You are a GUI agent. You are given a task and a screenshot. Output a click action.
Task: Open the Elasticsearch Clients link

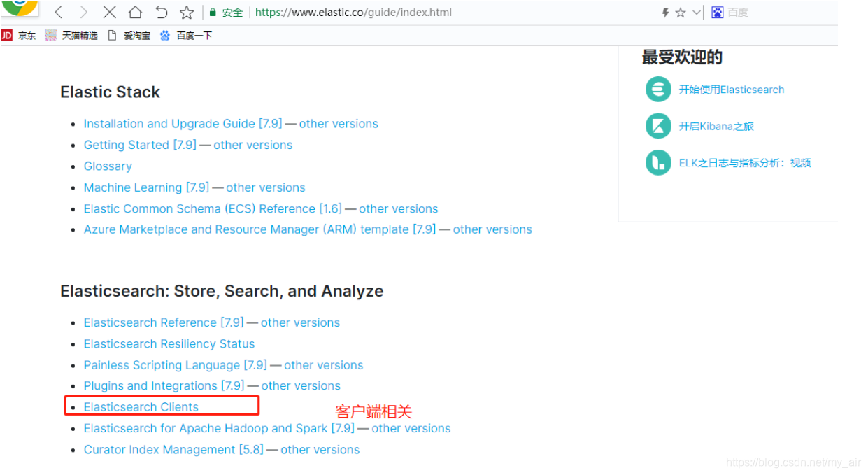(141, 406)
